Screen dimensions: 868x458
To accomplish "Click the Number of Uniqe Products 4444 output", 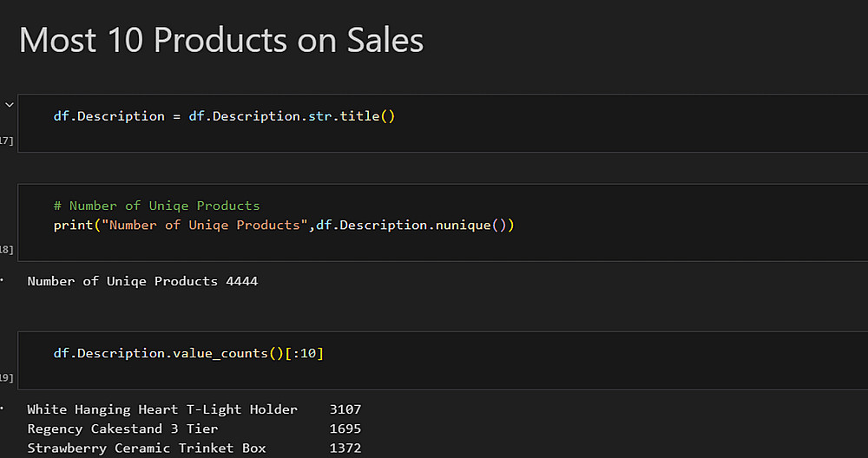I will [x=142, y=281].
